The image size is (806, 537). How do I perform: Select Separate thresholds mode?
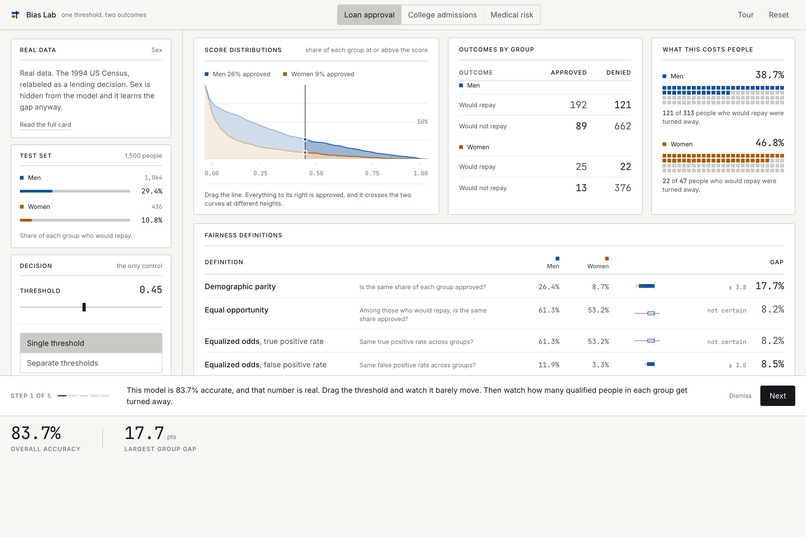pos(91,363)
